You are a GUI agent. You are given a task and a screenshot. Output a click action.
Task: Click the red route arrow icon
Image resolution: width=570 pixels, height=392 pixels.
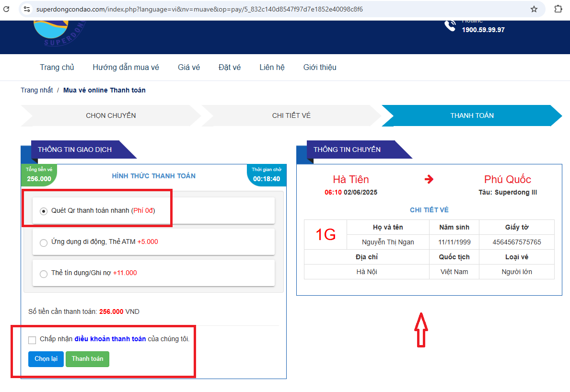tap(429, 179)
